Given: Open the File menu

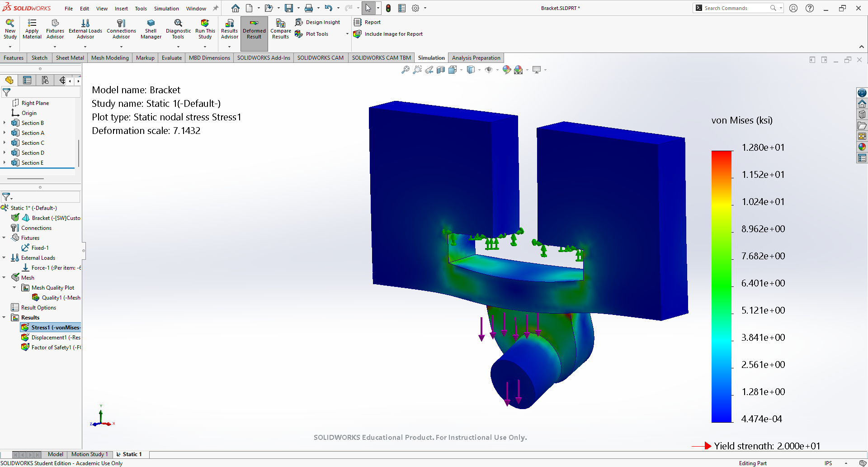Looking at the screenshot, I should point(69,9).
